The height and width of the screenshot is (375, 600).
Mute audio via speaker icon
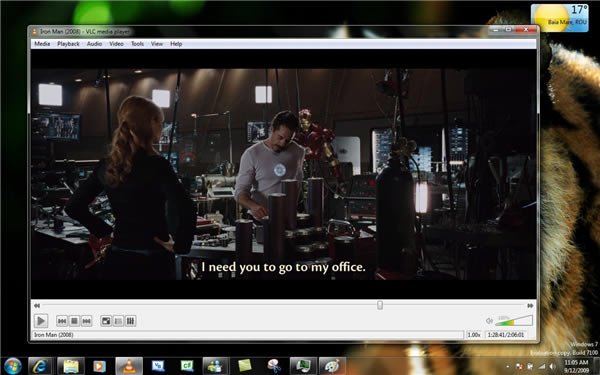[x=489, y=321]
